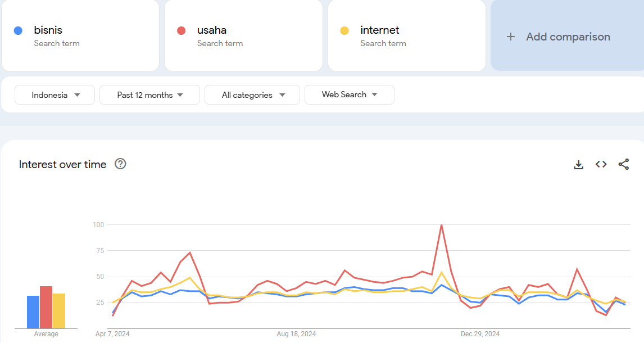This screenshot has height=343, width=644.
Task: Click the yellow internet color dot
Action: (344, 30)
